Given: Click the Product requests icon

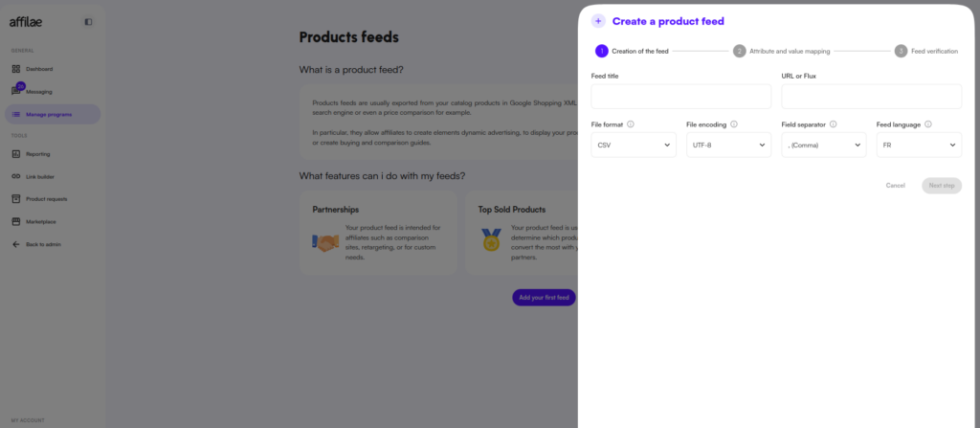Looking at the screenshot, I should [16, 199].
